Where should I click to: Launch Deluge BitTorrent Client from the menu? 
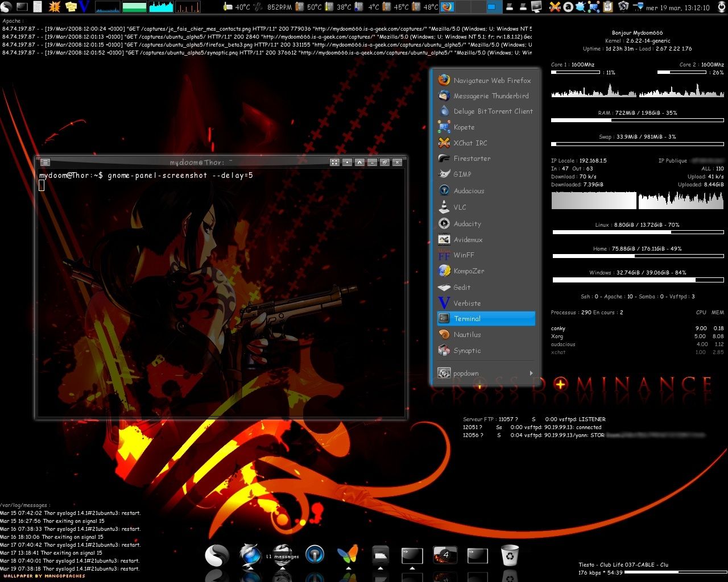tap(486, 111)
